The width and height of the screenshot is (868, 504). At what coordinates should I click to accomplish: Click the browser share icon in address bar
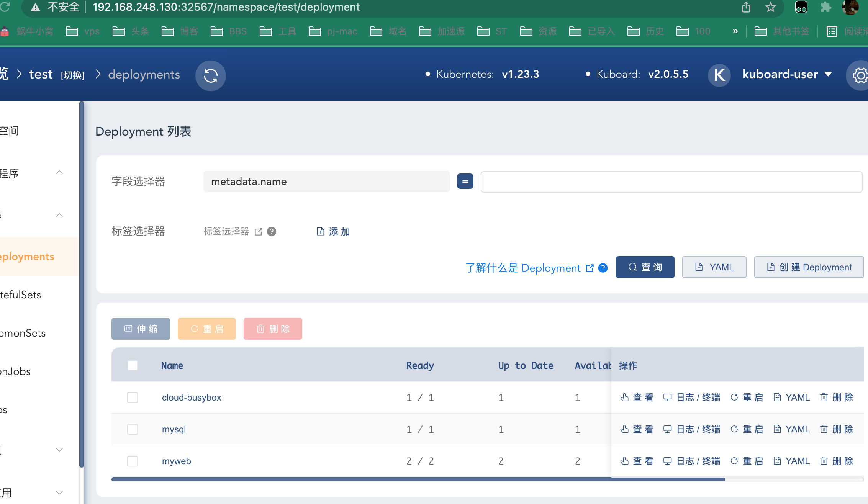[746, 7]
